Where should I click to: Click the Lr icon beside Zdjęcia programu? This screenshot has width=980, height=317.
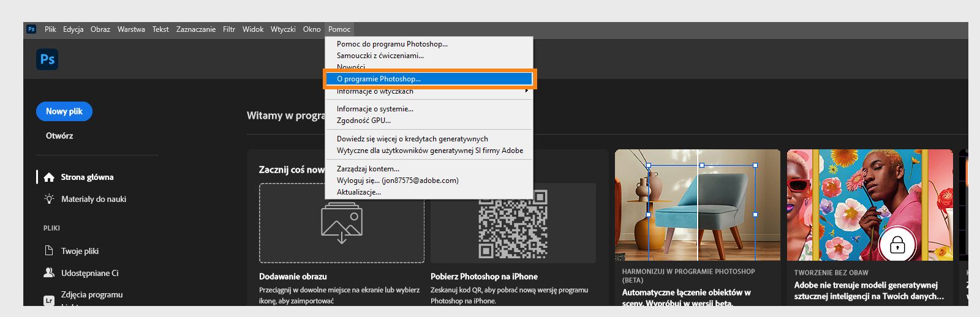(x=49, y=300)
